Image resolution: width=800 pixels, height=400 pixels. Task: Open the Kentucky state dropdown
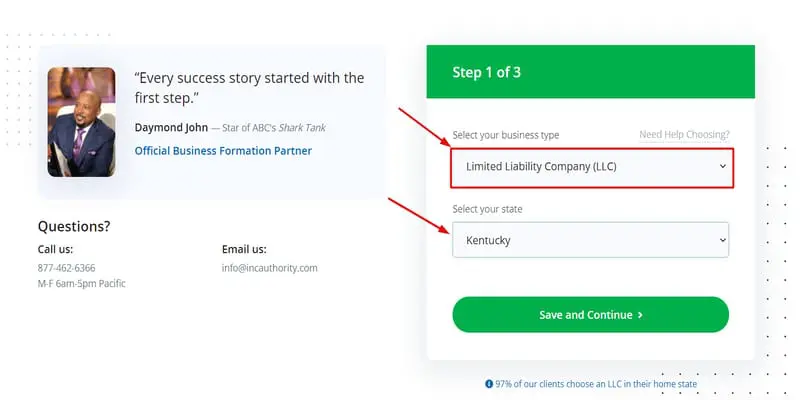point(590,240)
